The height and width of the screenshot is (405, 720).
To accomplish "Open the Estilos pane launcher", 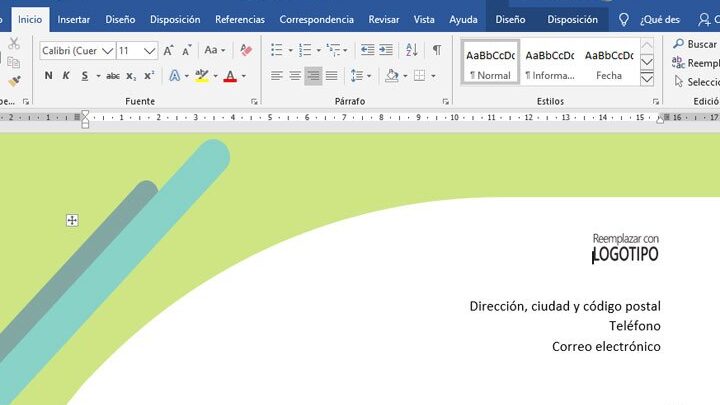I will click(656, 101).
